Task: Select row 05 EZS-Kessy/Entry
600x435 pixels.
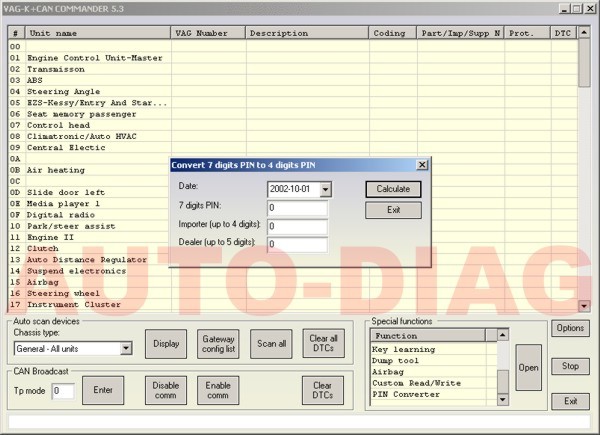Action: [x=293, y=103]
